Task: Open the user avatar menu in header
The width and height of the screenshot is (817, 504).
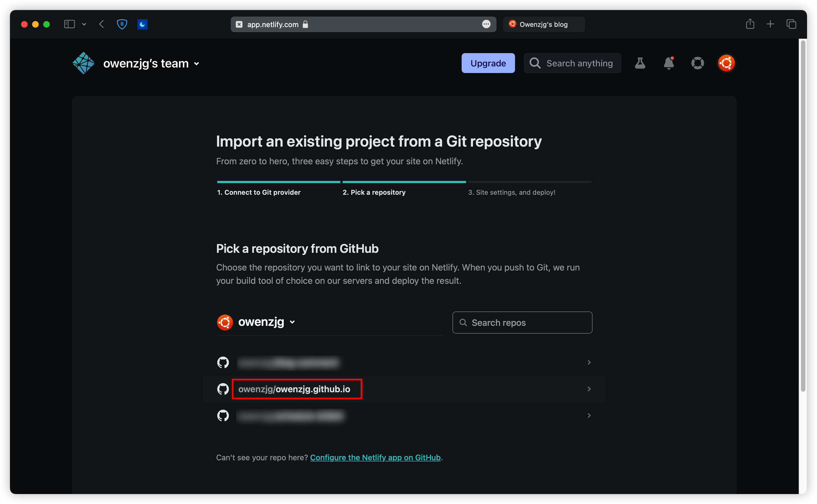Action: pyautogui.click(x=726, y=63)
